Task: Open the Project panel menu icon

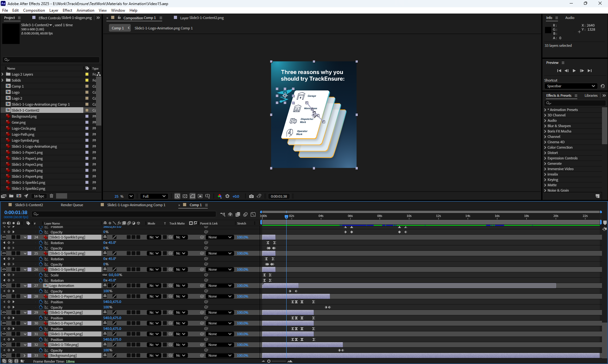Action: click(x=19, y=18)
